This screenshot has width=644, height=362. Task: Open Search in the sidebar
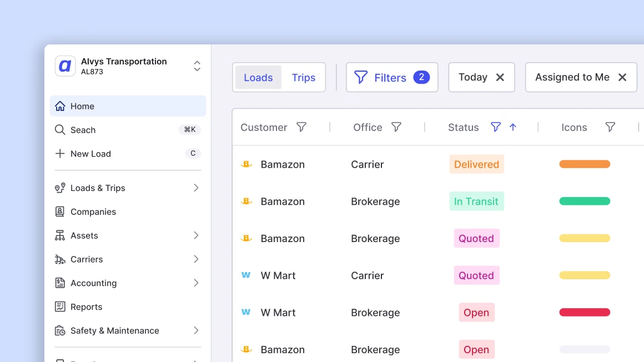(128, 130)
